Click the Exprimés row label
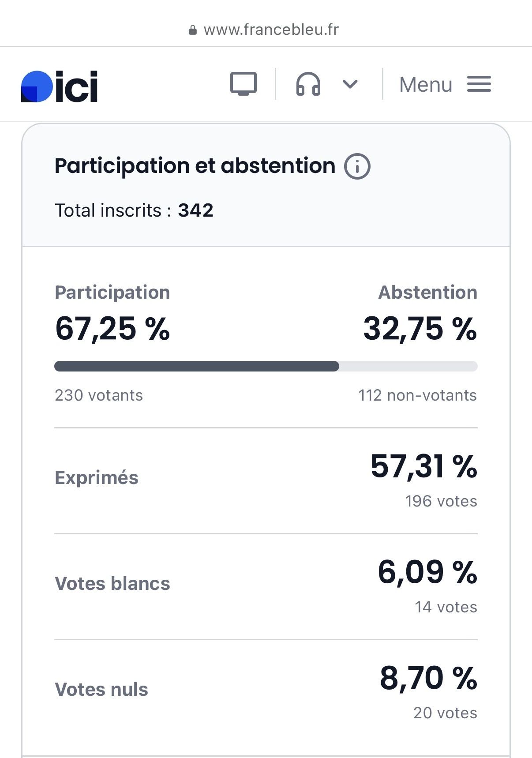 pyautogui.click(x=96, y=477)
